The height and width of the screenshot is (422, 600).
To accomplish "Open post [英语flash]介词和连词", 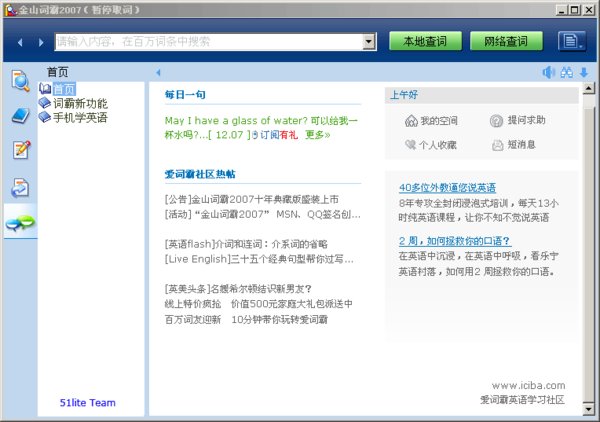I will tap(246, 244).
